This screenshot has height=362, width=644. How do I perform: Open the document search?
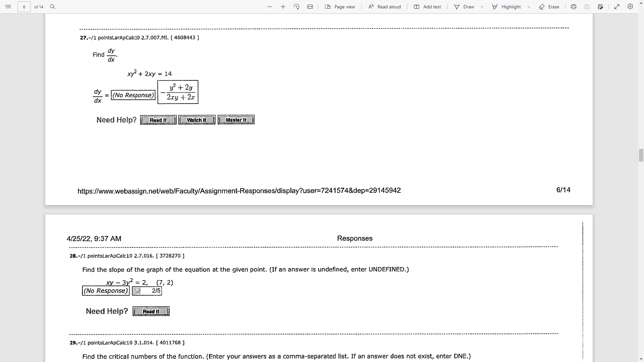pos(53,7)
